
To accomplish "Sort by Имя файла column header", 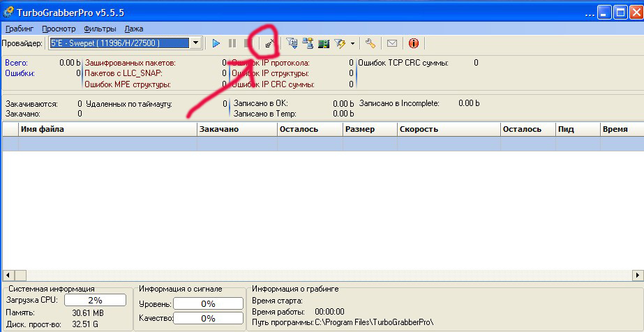I will click(107, 129).
